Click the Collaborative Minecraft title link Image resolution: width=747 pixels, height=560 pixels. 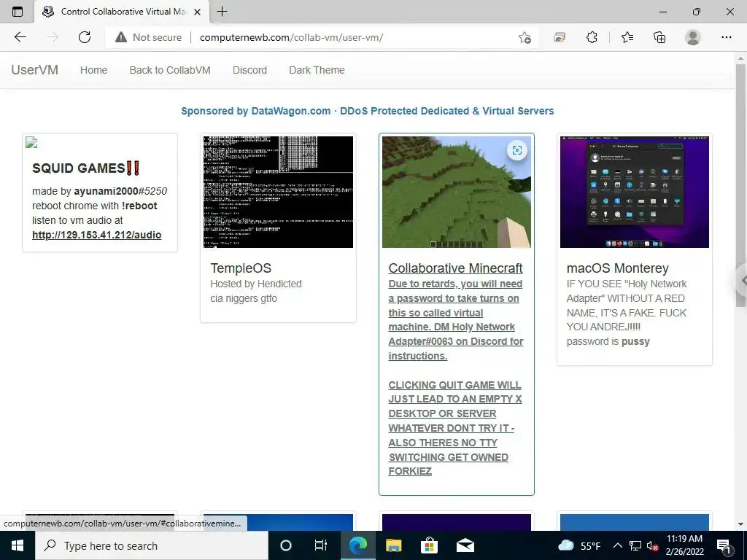pyautogui.click(x=455, y=268)
